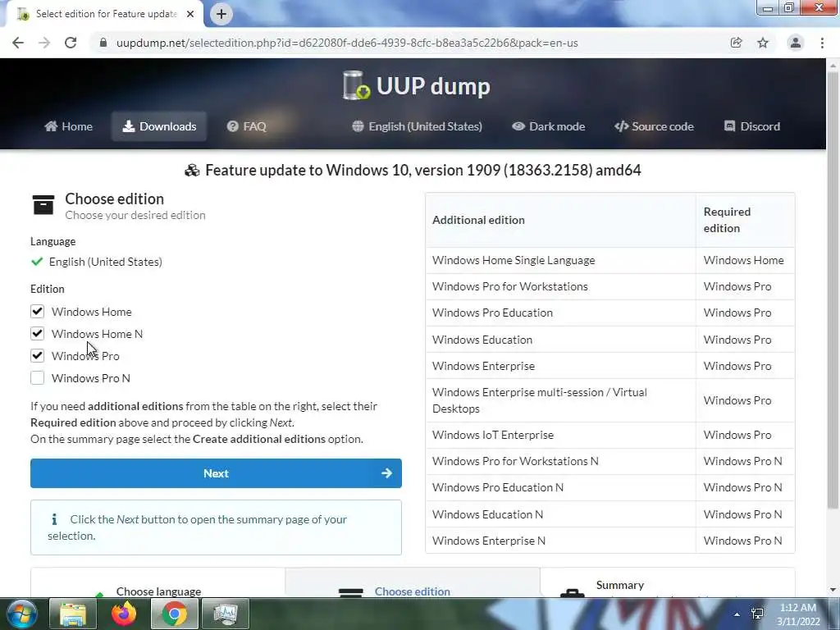
Task: Open the FAQ page
Action: [246, 126]
